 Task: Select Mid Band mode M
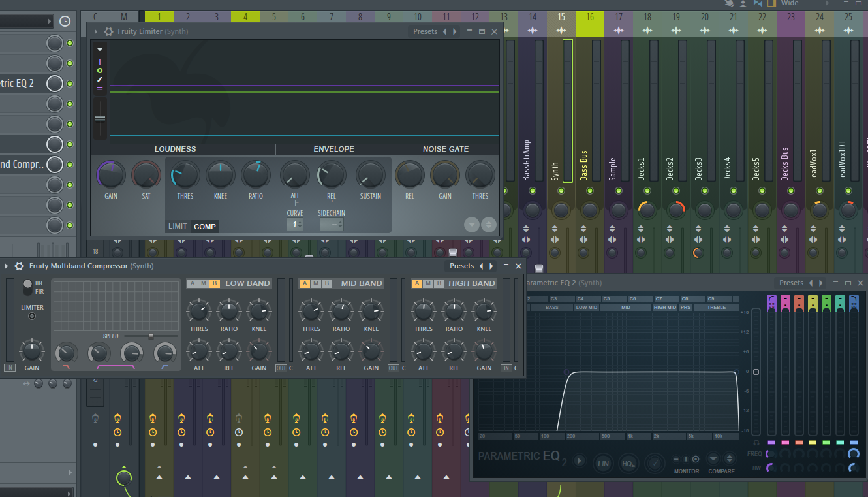[316, 283]
